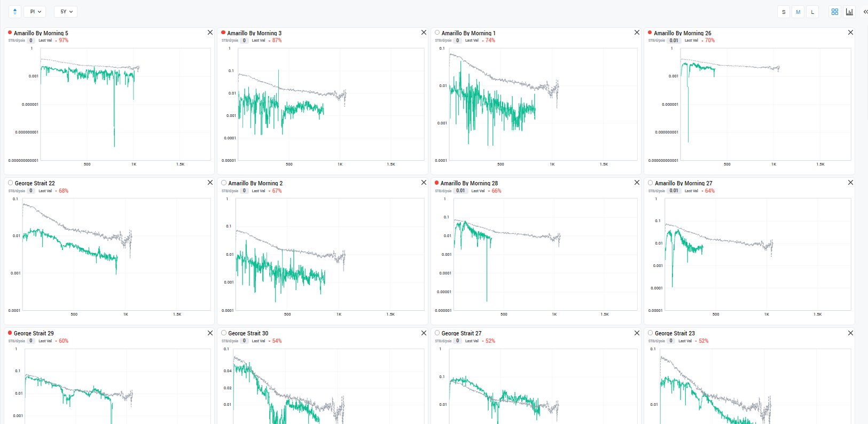Click the Amarillo By Morning 1 chart plot
The image size is (868, 424).
[x=543, y=104]
